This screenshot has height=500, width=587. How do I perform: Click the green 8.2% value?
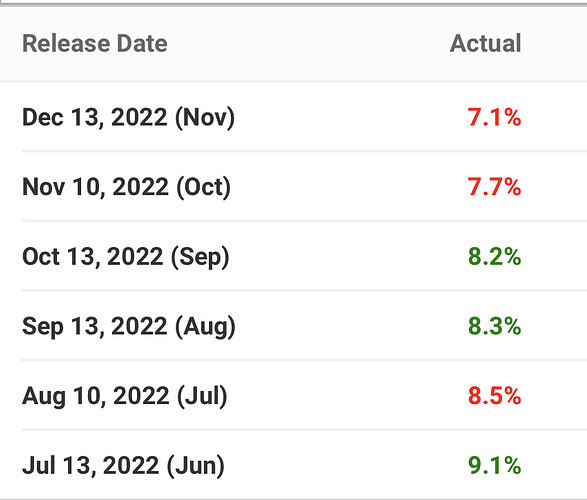[x=494, y=256]
